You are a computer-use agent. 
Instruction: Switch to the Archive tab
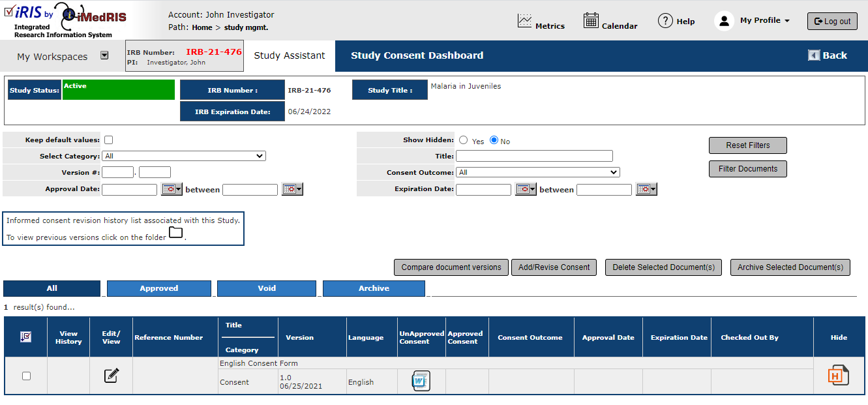coord(374,288)
